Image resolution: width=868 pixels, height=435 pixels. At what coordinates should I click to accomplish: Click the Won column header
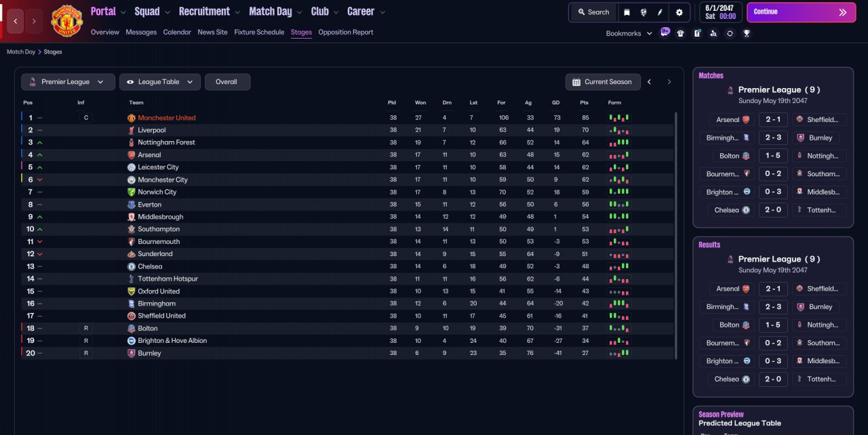420,102
